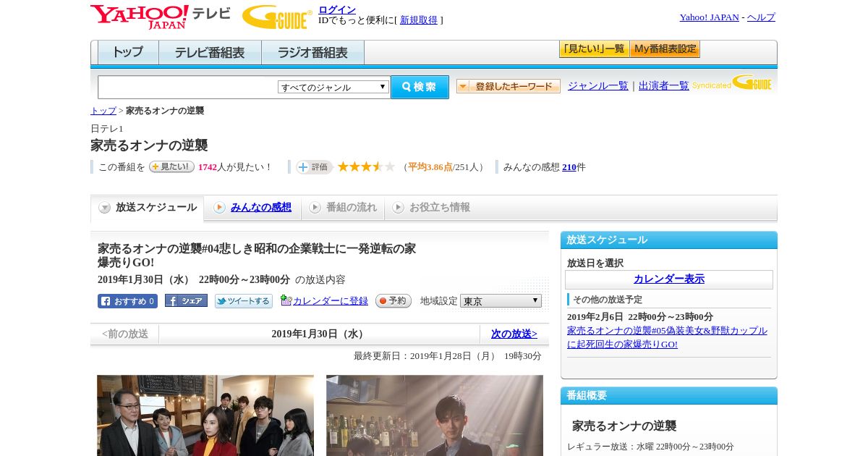Click the 2019年1月30日(水) date text
Screen dimensions: 868x456
click(x=319, y=334)
